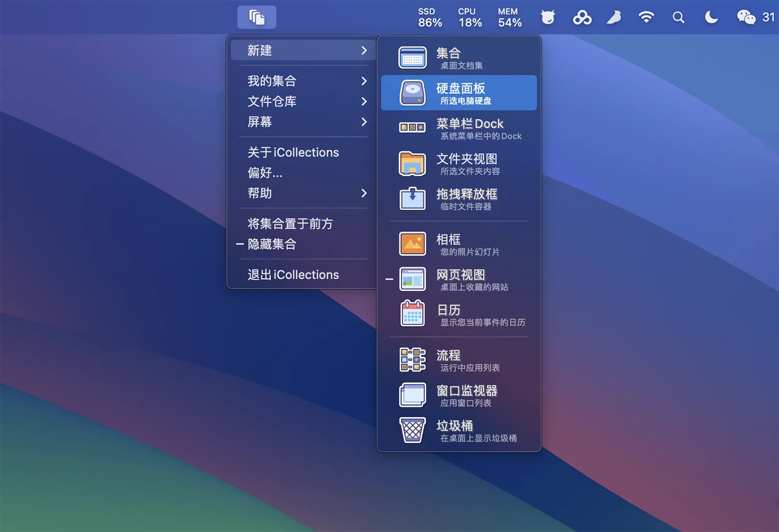Click the CPU 18% status item
The height and width of the screenshot is (532, 779).
pos(470,18)
